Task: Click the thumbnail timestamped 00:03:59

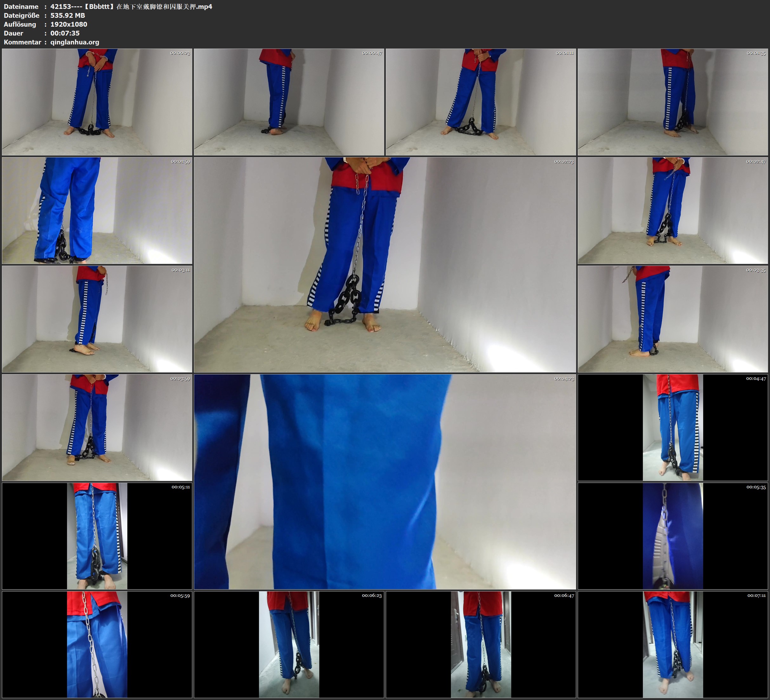Action: click(x=97, y=427)
